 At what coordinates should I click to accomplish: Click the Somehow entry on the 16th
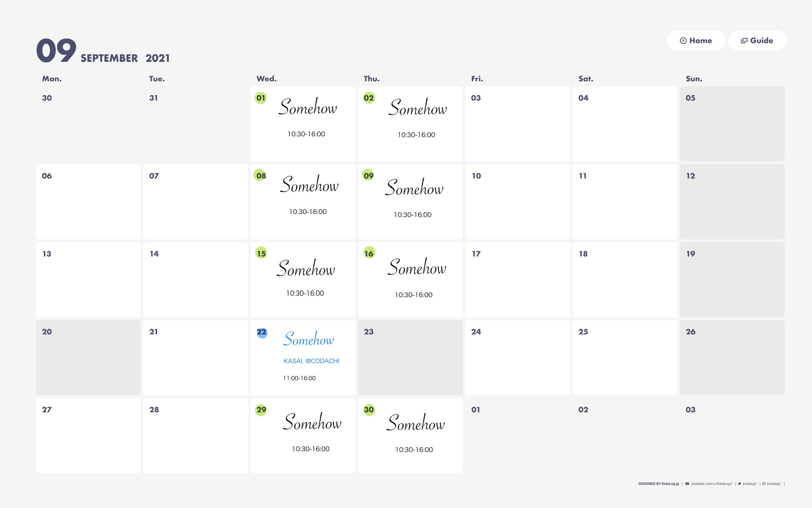[x=417, y=268]
